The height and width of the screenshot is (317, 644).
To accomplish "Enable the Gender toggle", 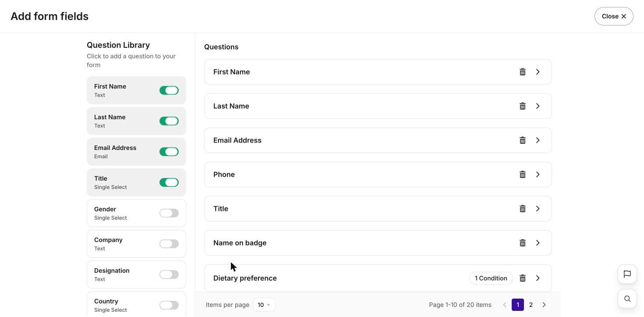I will coord(169,213).
